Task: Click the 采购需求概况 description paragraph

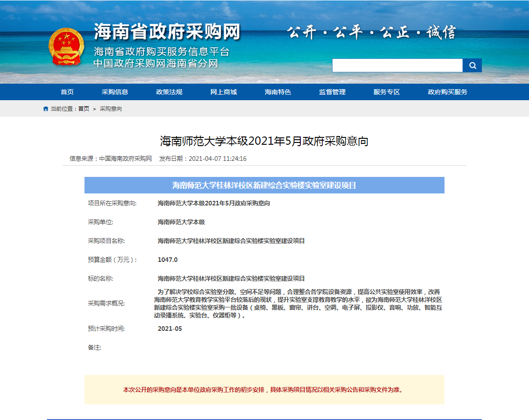Action: (298, 303)
